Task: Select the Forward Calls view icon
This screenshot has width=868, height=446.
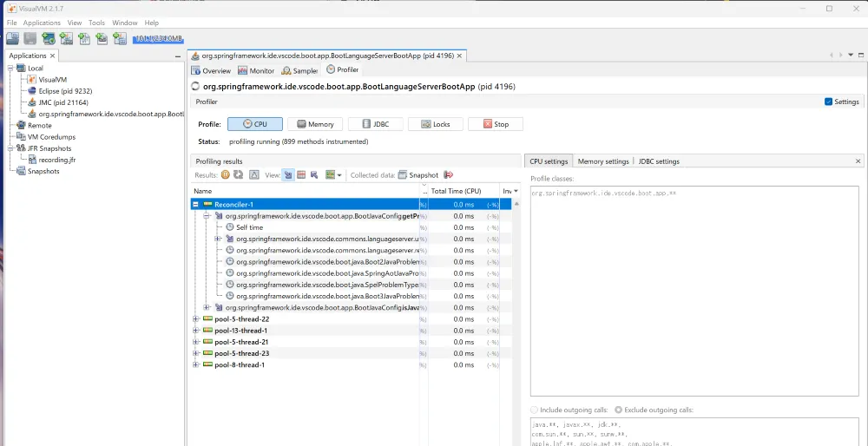Action: 288,175
